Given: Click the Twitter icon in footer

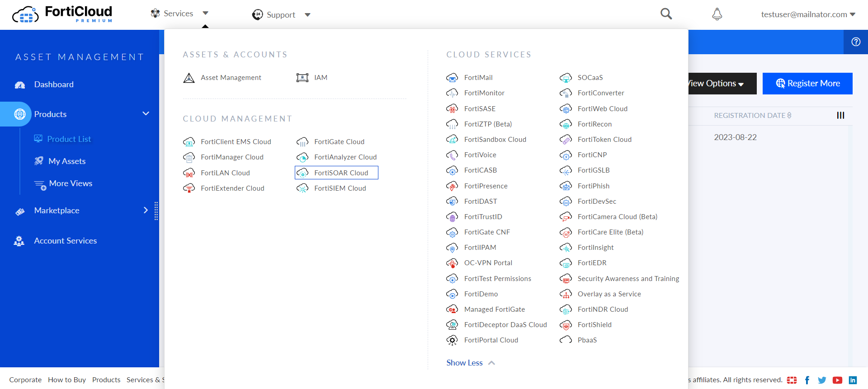Looking at the screenshot, I should click(x=822, y=380).
